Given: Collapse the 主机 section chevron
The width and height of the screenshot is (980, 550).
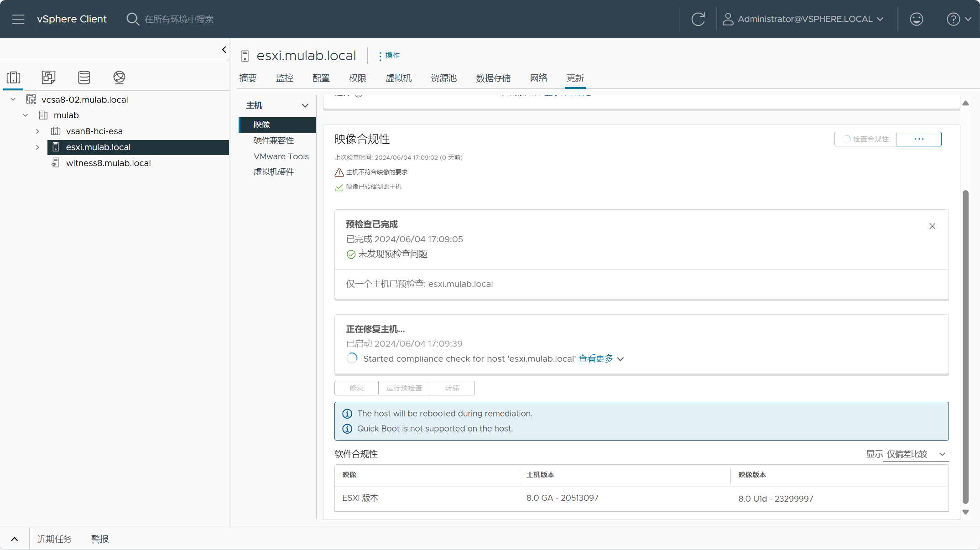Looking at the screenshot, I should pyautogui.click(x=305, y=105).
